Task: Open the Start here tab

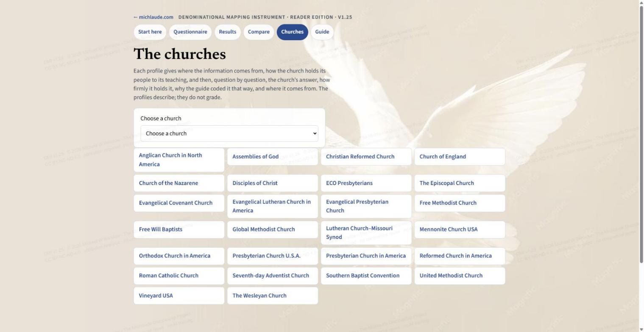Action: (x=150, y=32)
